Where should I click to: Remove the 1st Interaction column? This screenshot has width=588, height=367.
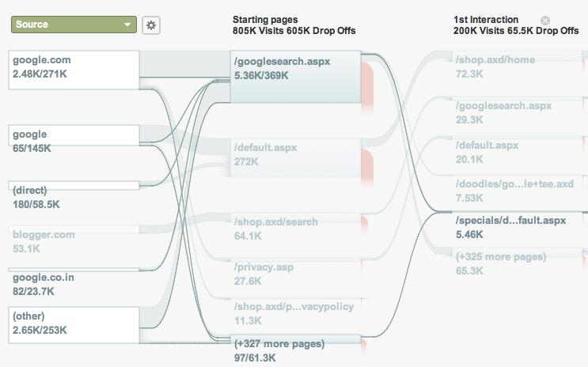(545, 21)
